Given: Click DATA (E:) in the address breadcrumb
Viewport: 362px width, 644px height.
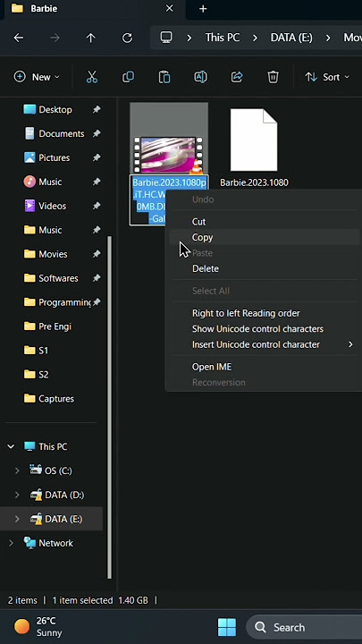Looking at the screenshot, I should tap(291, 38).
